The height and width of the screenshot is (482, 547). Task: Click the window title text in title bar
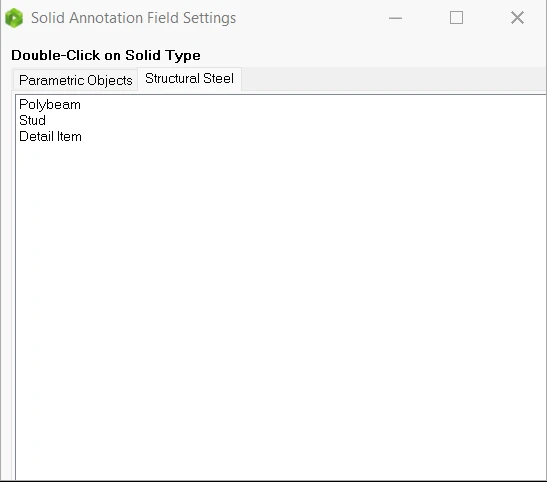click(133, 18)
